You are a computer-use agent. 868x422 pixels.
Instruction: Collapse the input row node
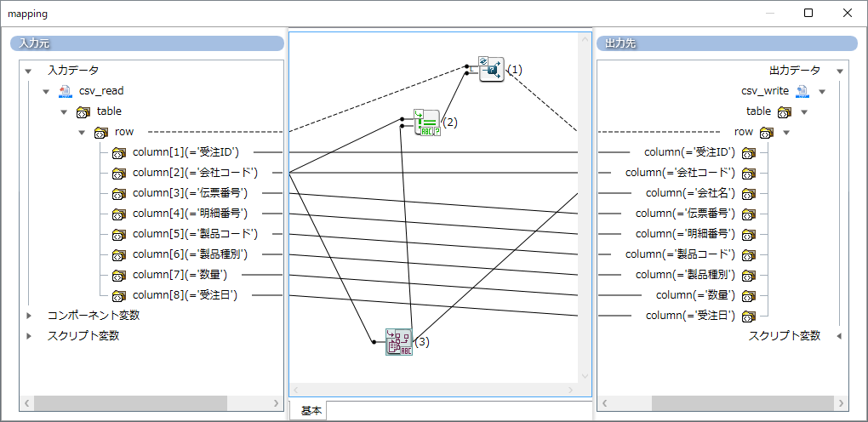click(x=82, y=133)
